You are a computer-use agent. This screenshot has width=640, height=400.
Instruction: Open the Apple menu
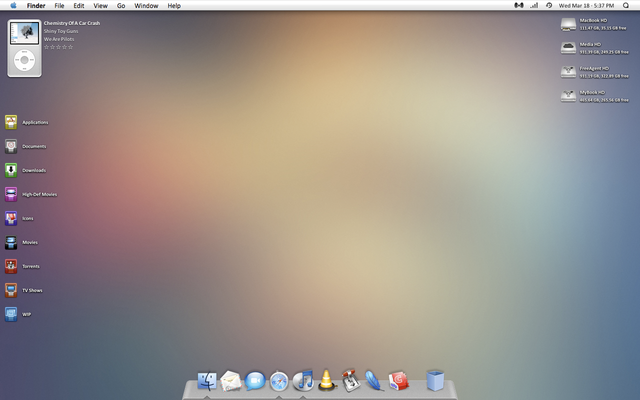pos(13,5)
